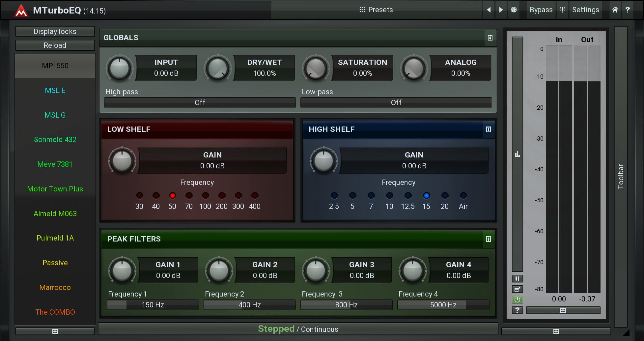The image size is (644, 341).
Task: Collapse the GLOBALS panel
Action: tap(490, 38)
